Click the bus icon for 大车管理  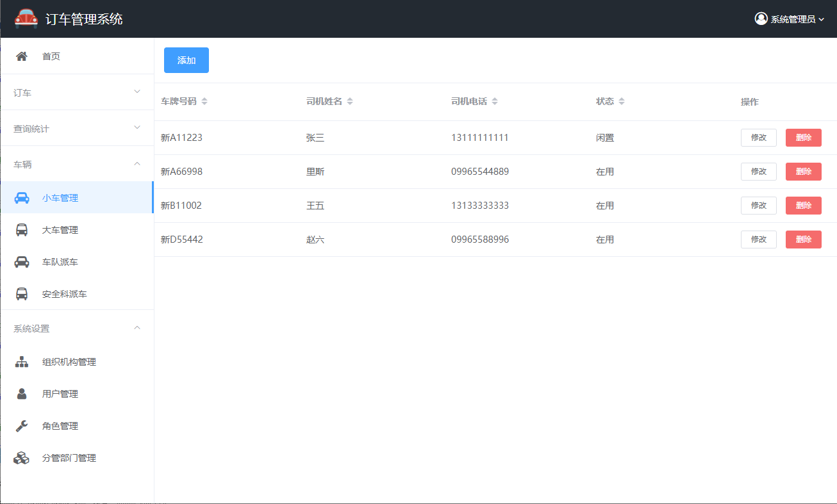(22, 230)
